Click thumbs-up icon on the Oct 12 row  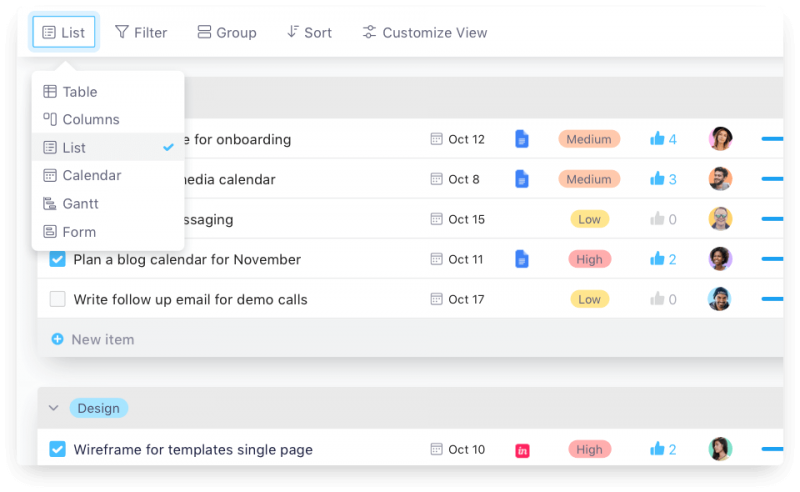(x=657, y=139)
